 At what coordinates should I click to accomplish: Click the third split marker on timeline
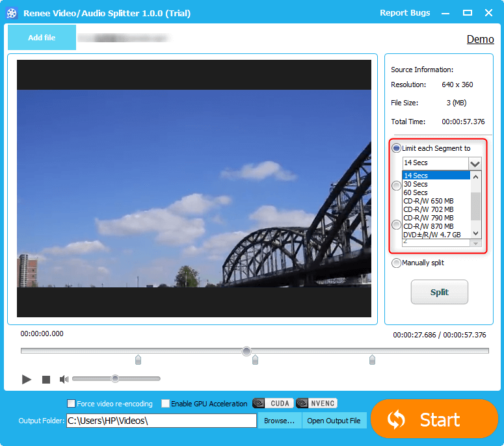click(372, 360)
